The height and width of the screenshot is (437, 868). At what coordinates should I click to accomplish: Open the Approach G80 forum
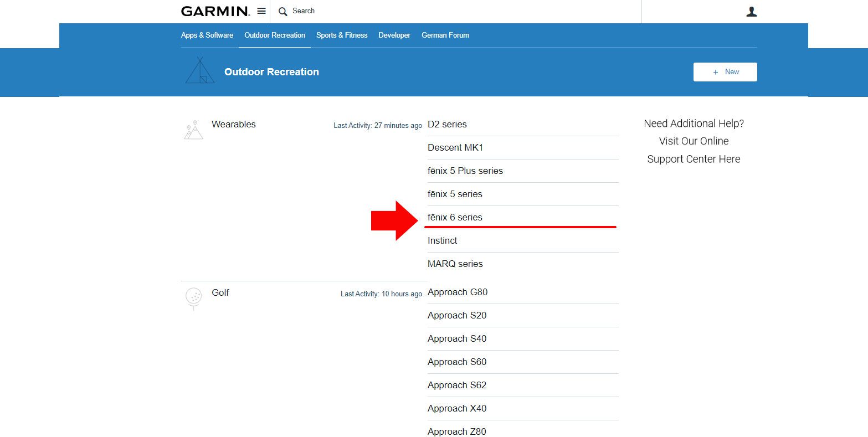[x=458, y=292]
